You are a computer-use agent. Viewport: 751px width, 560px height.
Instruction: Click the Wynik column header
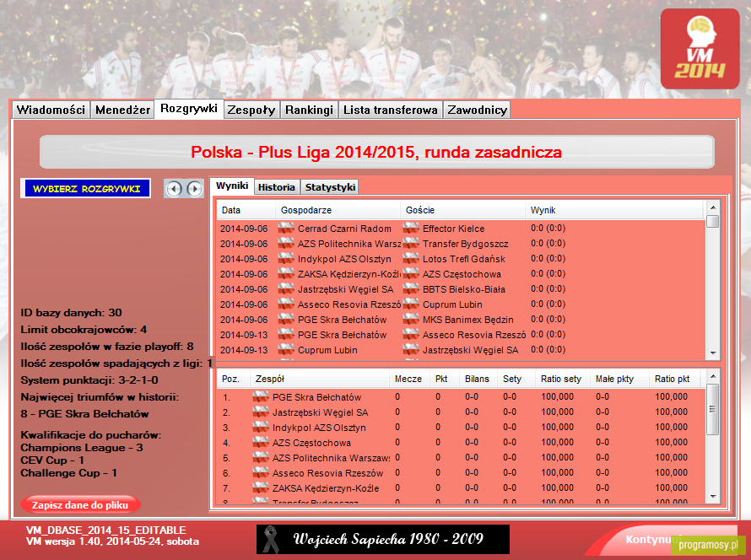click(x=614, y=210)
